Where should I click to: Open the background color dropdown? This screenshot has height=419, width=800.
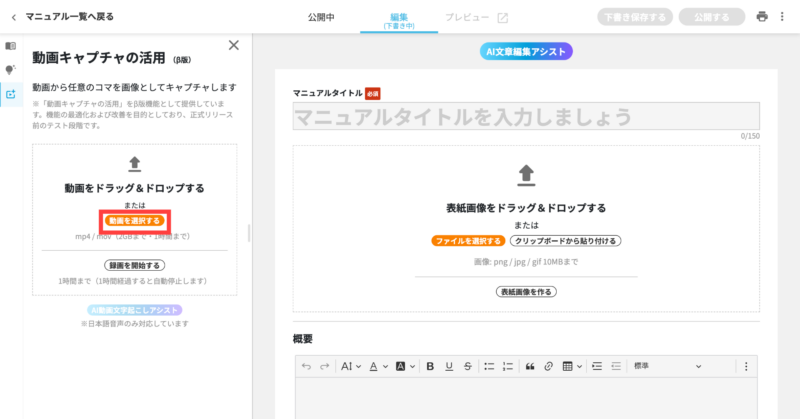(406, 366)
